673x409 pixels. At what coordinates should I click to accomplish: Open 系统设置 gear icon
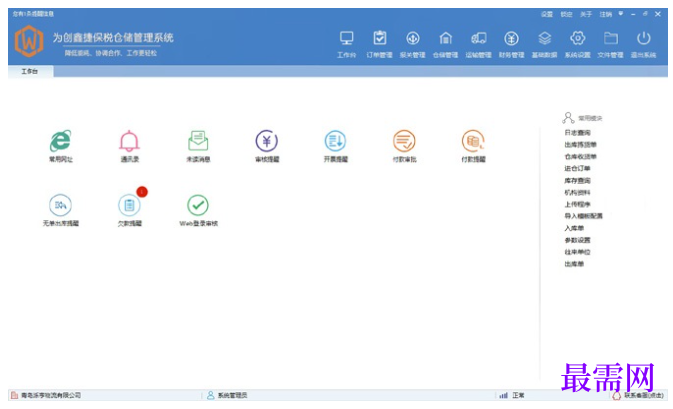[x=577, y=38]
